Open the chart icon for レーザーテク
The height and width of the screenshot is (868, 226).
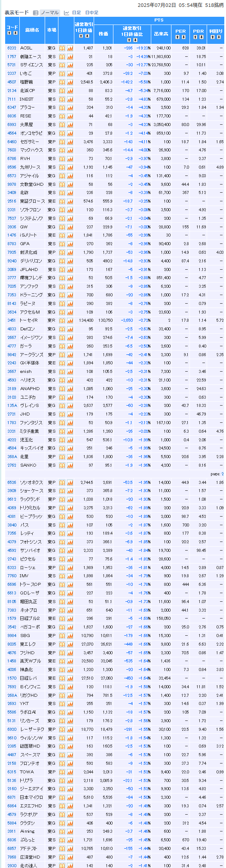pyautogui.click(x=70, y=729)
